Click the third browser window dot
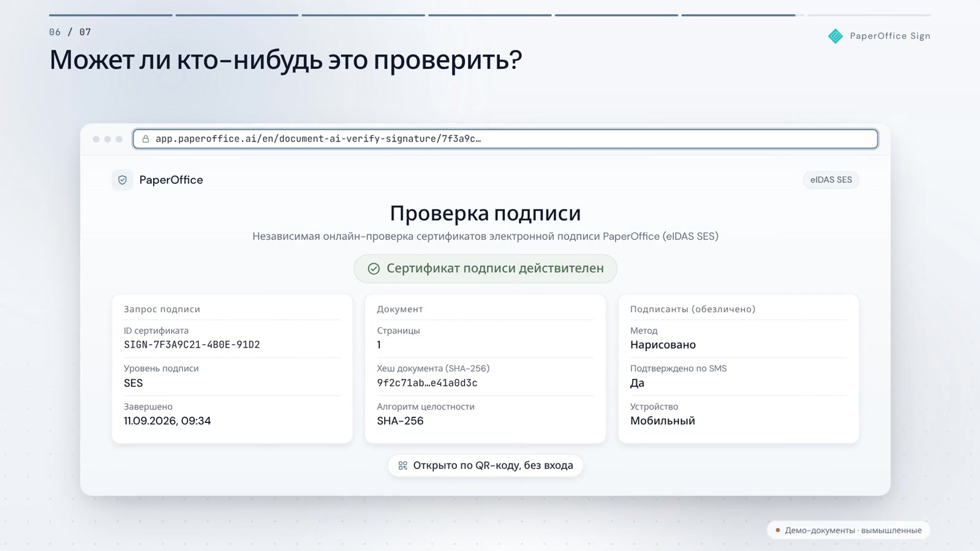 click(x=119, y=139)
